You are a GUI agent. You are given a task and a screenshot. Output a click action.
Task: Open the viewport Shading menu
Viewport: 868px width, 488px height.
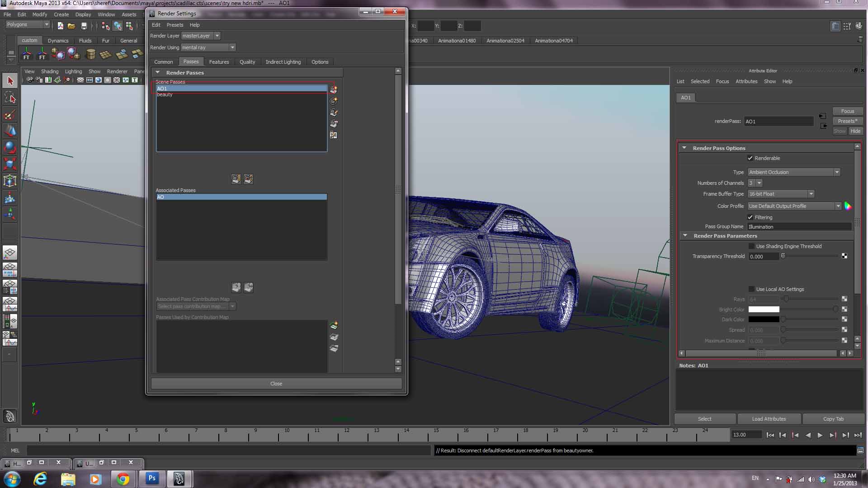point(50,71)
